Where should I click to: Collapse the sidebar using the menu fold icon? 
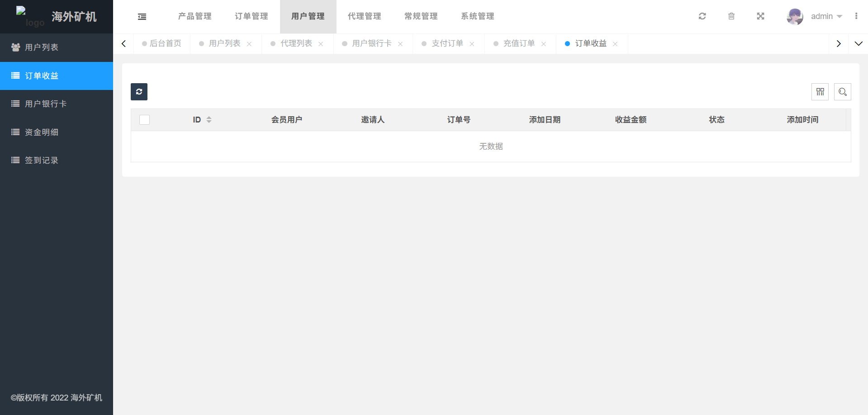(x=142, y=17)
